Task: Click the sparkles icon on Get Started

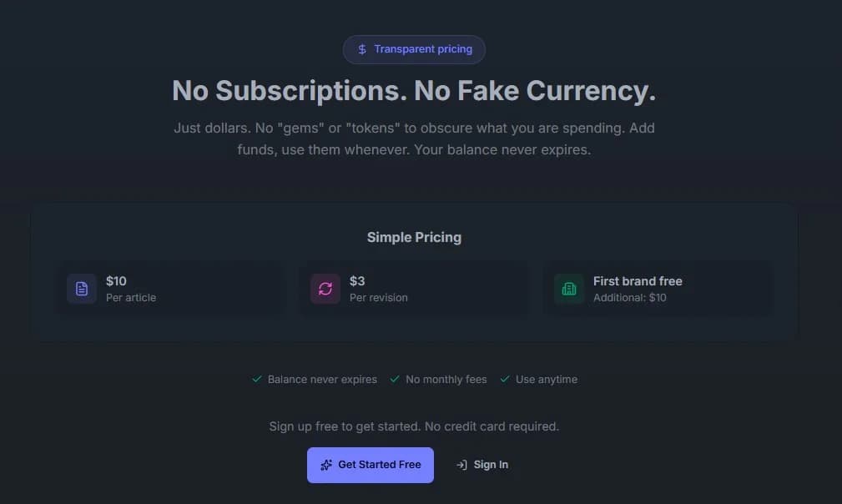Action: [x=325, y=465]
